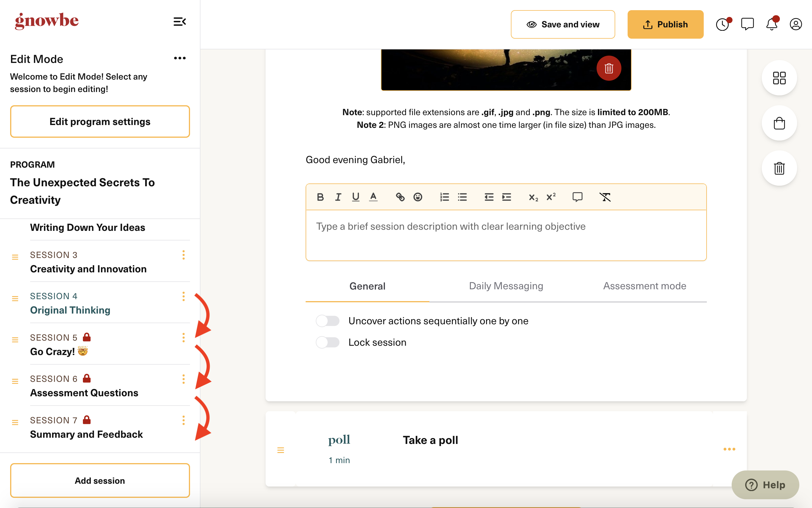Delete the session cover image

pyautogui.click(x=609, y=68)
